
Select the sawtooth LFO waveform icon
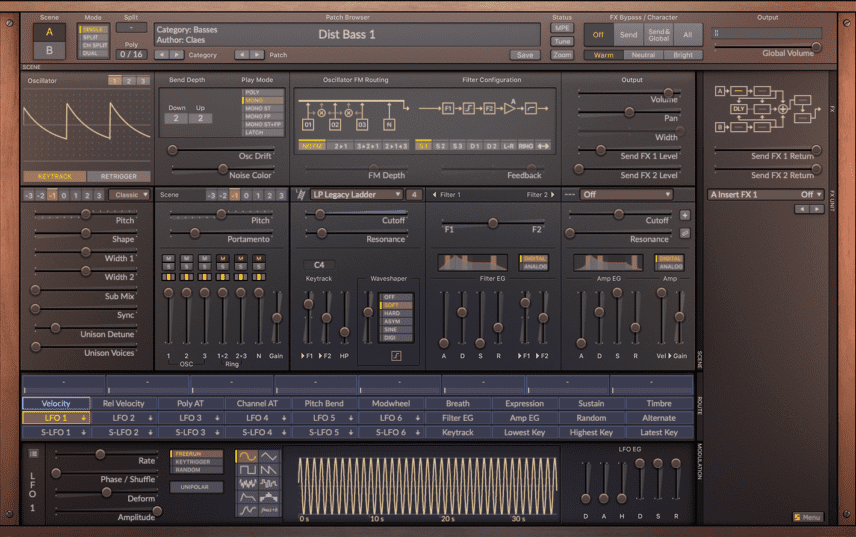pyautogui.click(x=269, y=470)
